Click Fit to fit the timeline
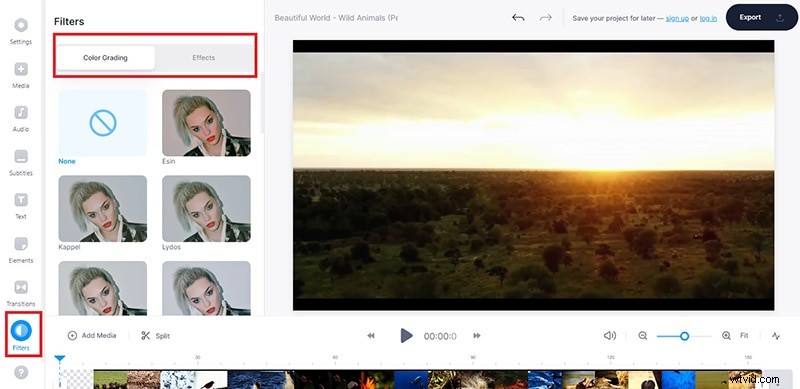This screenshot has width=800, height=389. pos(744,335)
